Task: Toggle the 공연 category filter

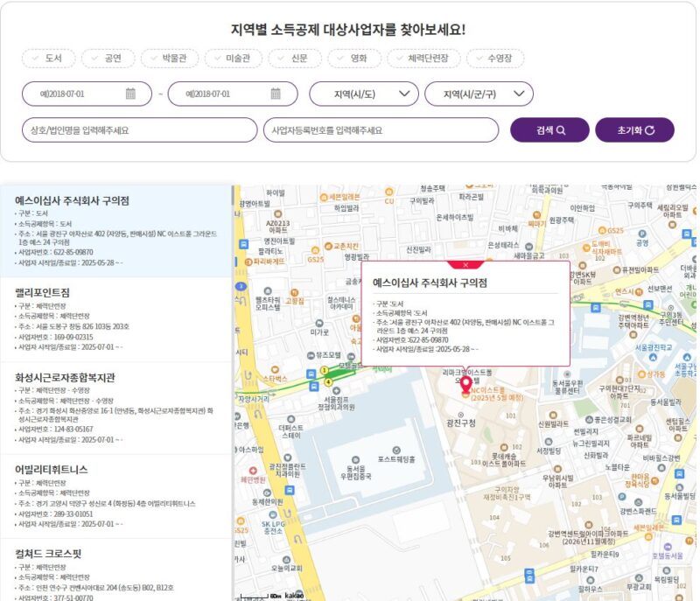Action: coord(108,59)
